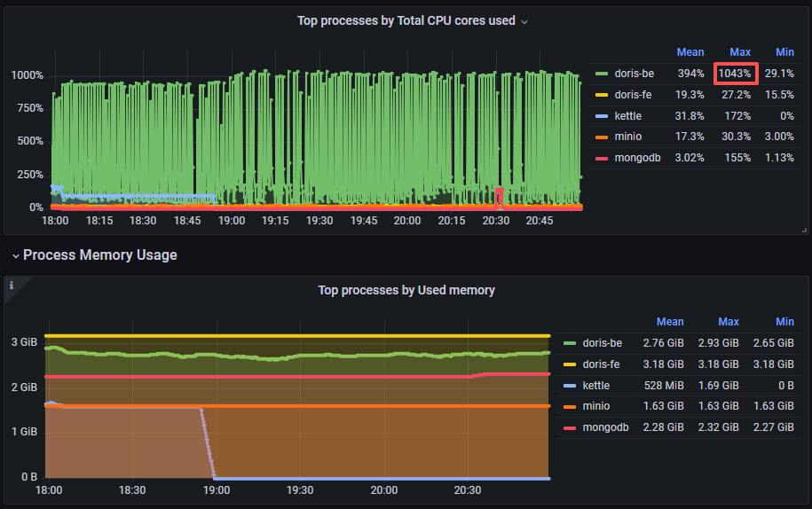Viewport: 812px width, 509px height.
Task: Expand the chevron next to Total CPU cores title
Action: pos(524,21)
